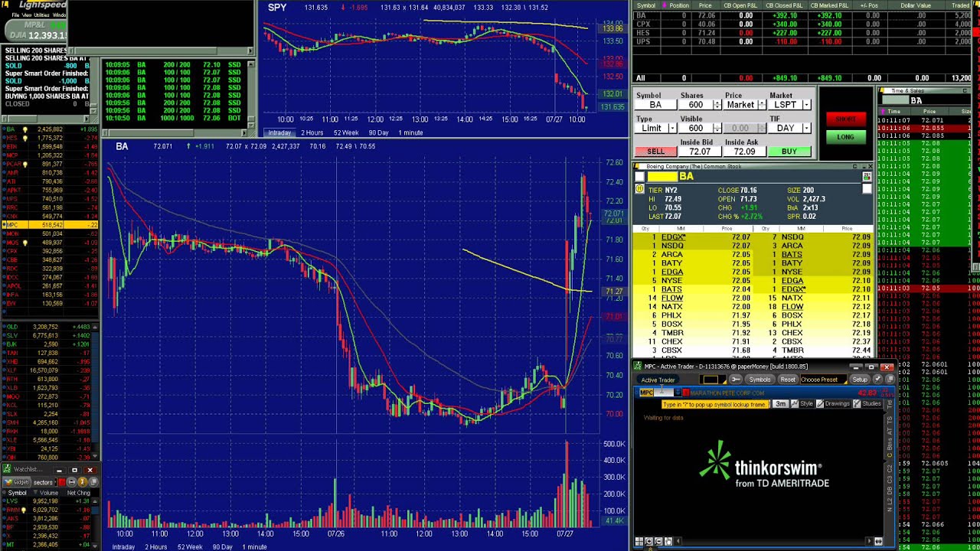
Task: Adjust the Shares stepper arrows
Action: [x=717, y=105]
